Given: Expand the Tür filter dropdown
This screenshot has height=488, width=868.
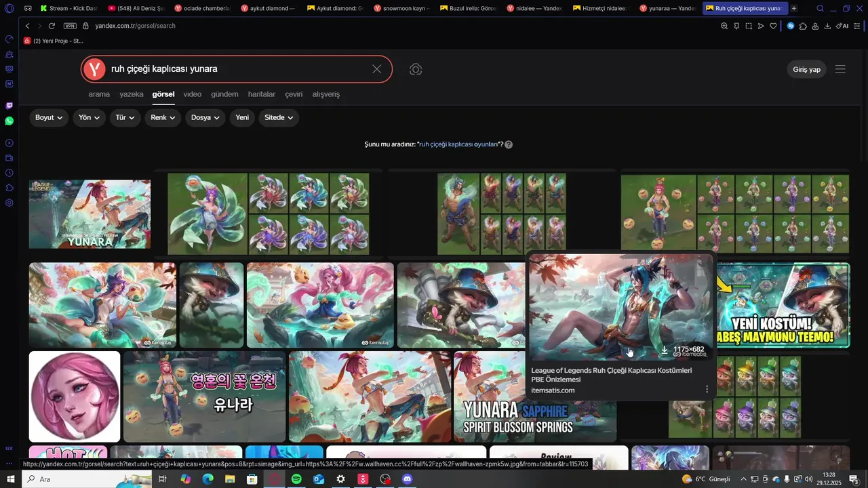Looking at the screenshot, I should pos(125,117).
